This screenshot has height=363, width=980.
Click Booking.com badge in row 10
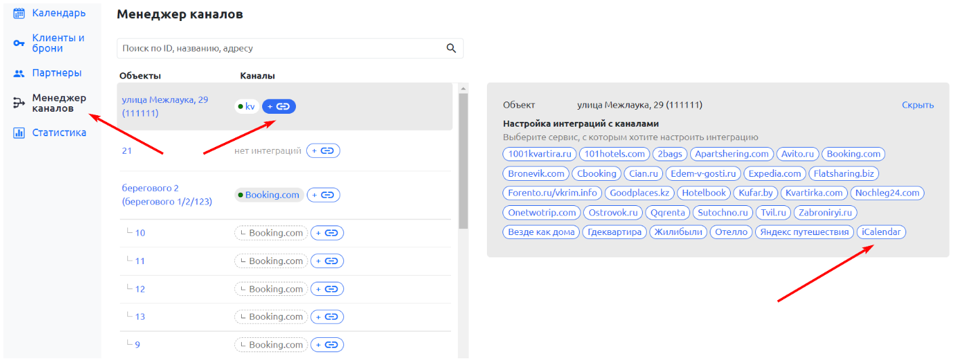click(271, 233)
